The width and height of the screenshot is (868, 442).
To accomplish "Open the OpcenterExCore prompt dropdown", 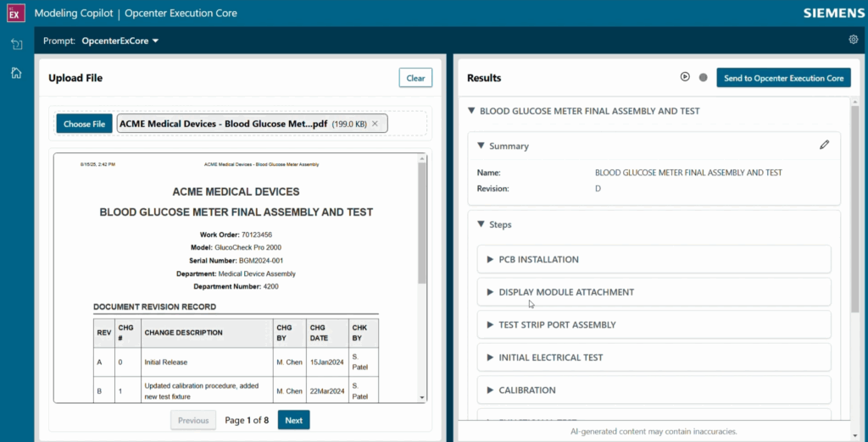I will click(x=120, y=41).
